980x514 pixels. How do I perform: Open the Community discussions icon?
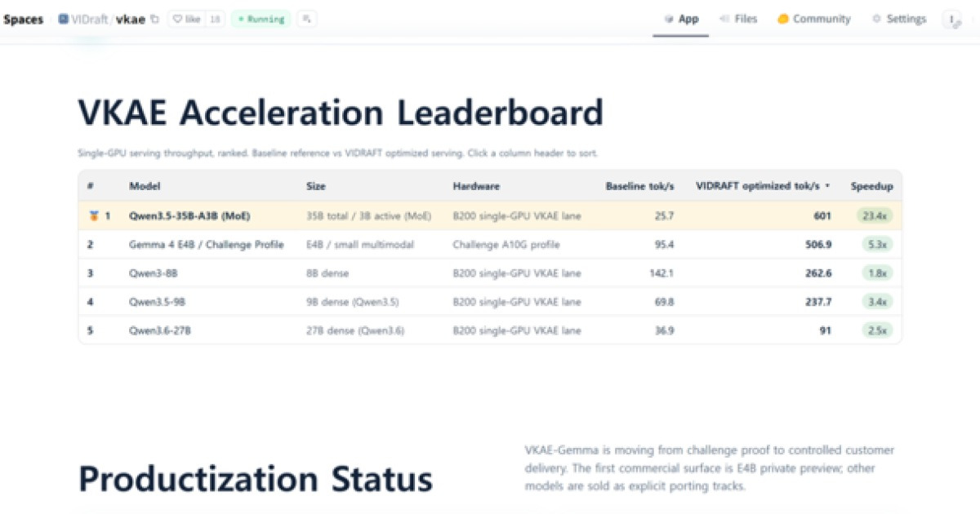pos(783,19)
